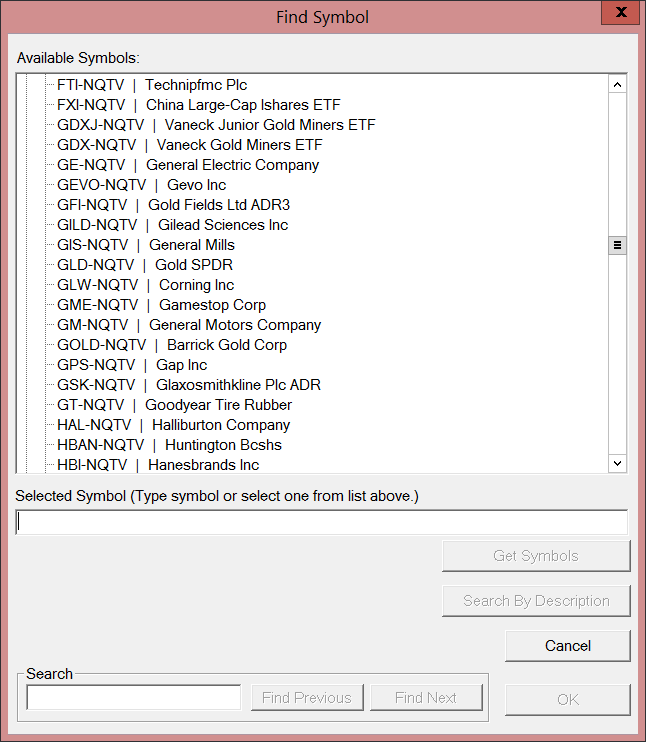Click Find Previous button
Viewport: 646px width, 742px height.
pos(307,698)
